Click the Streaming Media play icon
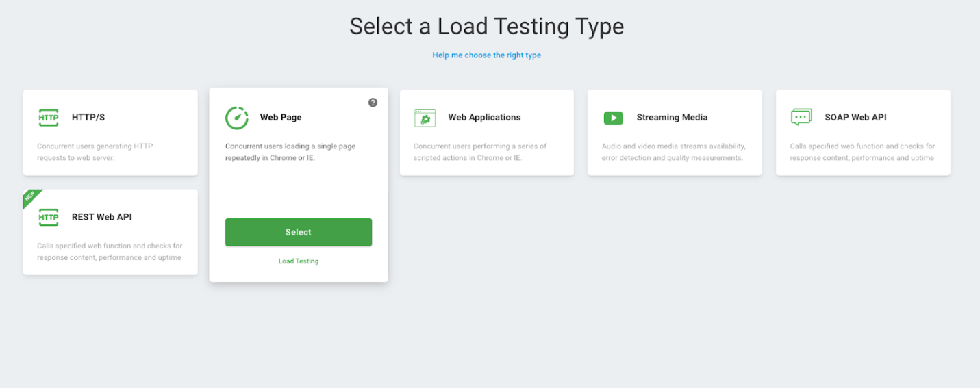 (613, 118)
